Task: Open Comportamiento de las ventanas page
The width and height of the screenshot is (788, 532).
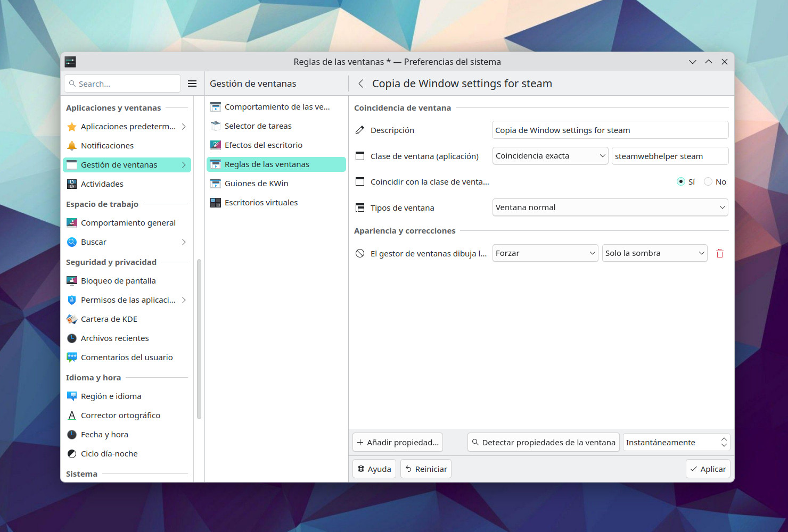Action: coord(276,107)
